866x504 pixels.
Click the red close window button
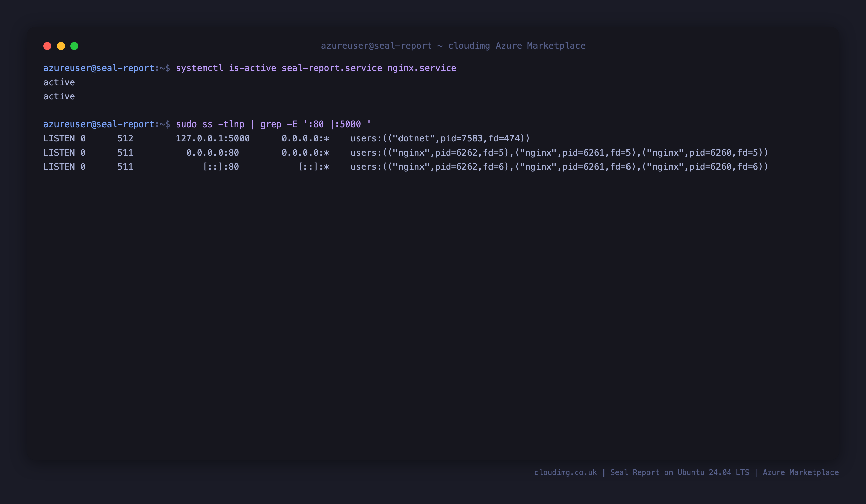(x=47, y=46)
